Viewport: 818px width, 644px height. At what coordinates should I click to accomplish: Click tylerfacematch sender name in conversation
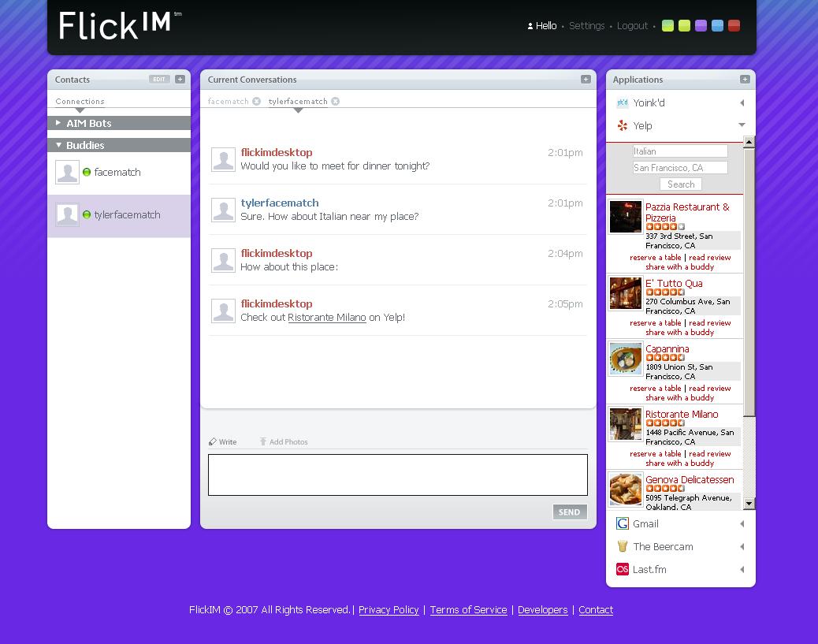[x=280, y=203]
